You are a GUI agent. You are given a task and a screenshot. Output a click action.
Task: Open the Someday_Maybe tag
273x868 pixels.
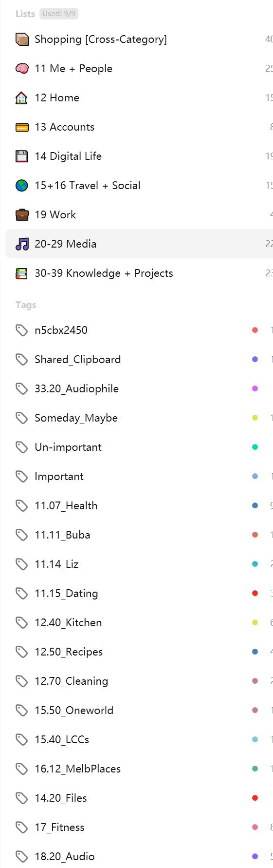(139, 418)
